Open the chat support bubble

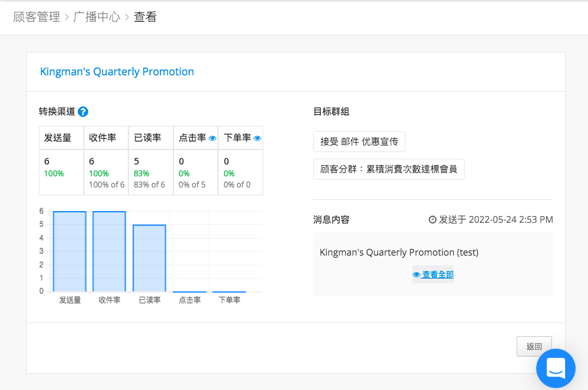coord(556,368)
